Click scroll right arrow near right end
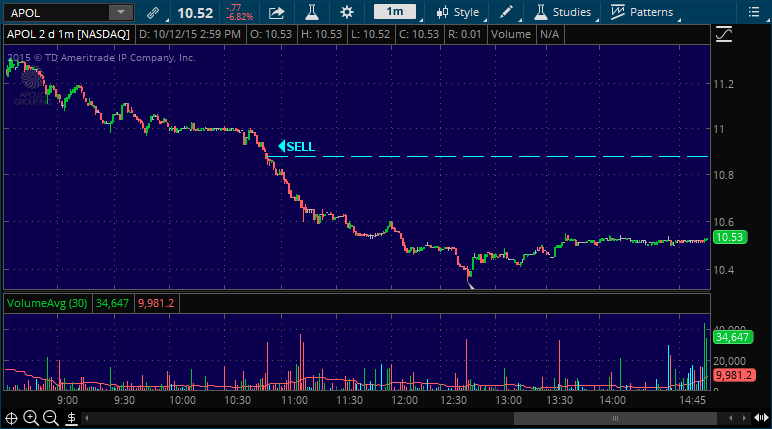 point(744,419)
